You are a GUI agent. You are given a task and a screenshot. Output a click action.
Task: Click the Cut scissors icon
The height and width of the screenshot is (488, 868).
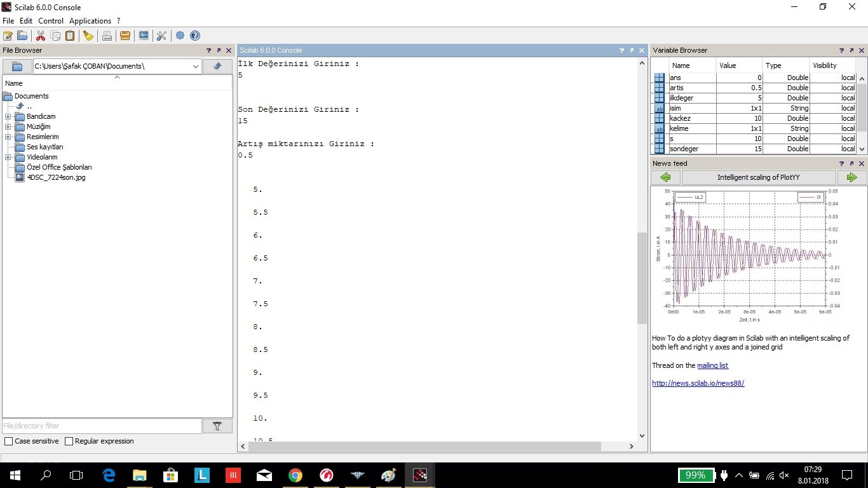click(x=41, y=36)
